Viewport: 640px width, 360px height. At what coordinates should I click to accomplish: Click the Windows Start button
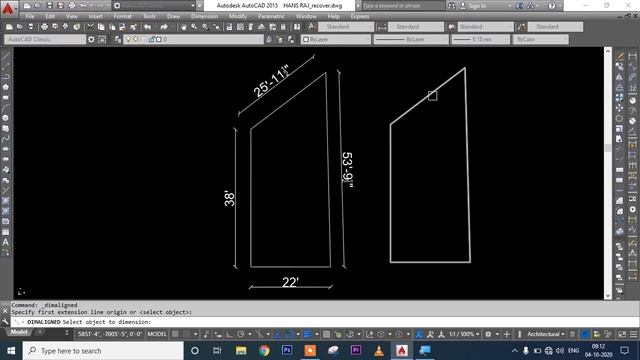[11, 351]
